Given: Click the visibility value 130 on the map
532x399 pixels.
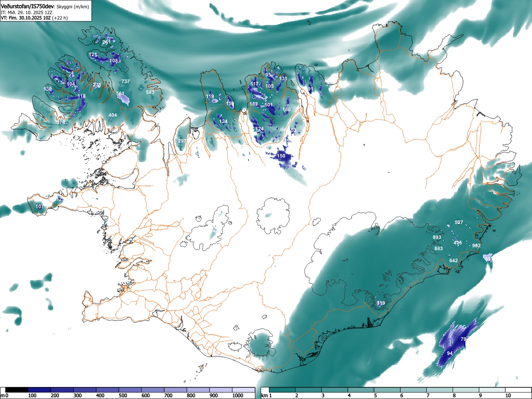Looking at the screenshot, I should pyautogui.click(x=48, y=89).
